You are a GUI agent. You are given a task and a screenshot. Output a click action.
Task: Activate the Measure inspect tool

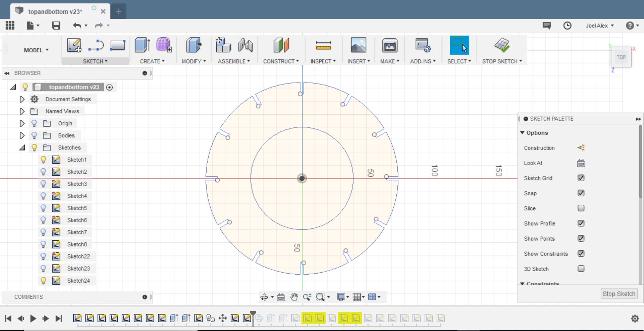coord(323,45)
